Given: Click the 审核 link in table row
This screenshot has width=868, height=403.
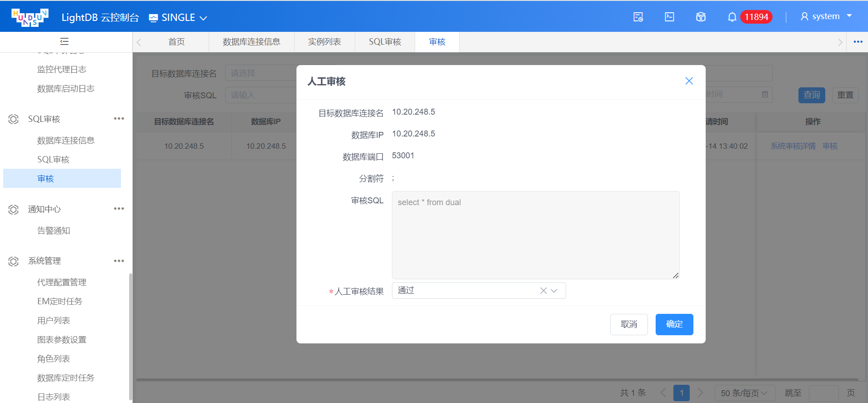Looking at the screenshot, I should click(x=830, y=146).
